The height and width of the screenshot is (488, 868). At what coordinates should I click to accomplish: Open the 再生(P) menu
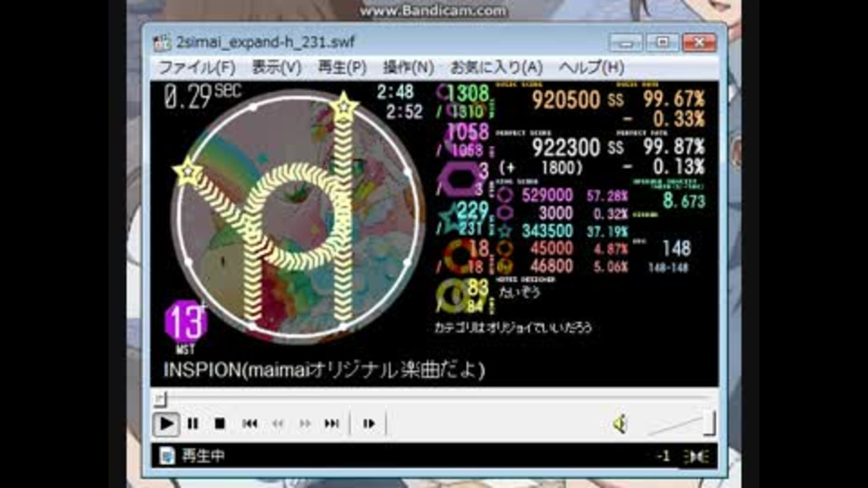[342, 68]
